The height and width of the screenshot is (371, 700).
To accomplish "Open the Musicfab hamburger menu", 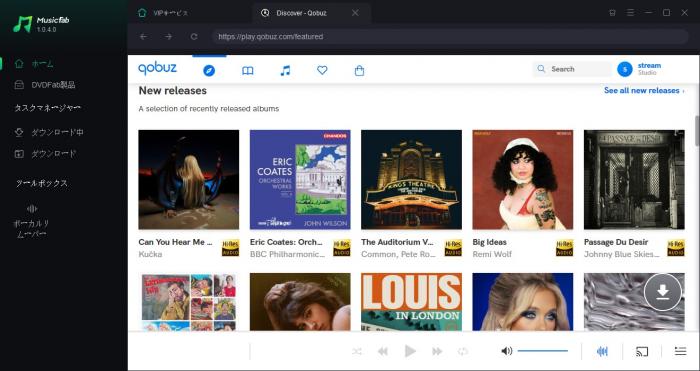I will [x=630, y=13].
